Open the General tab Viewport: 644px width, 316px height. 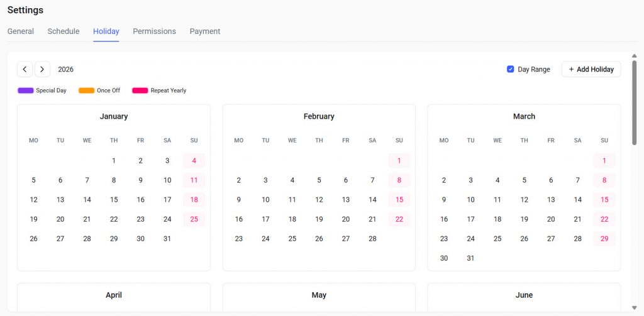[x=21, y=31]
